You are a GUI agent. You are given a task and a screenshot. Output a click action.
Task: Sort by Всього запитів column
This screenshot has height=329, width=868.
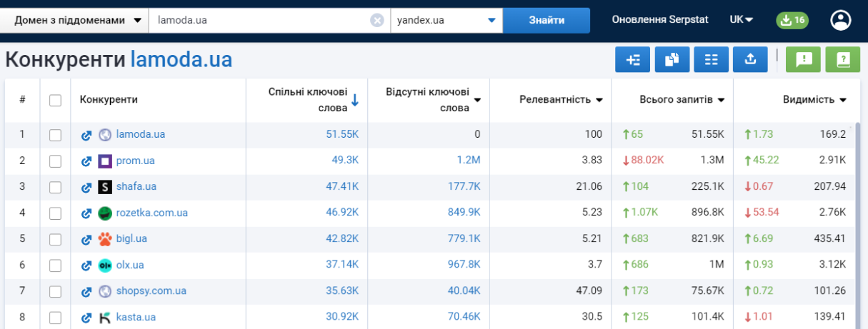pyautogui.click(x=682, y=100)
